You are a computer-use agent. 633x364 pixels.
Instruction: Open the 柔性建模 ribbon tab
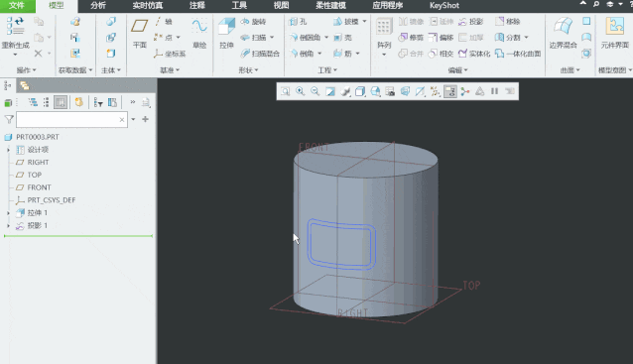click(330, 6)
